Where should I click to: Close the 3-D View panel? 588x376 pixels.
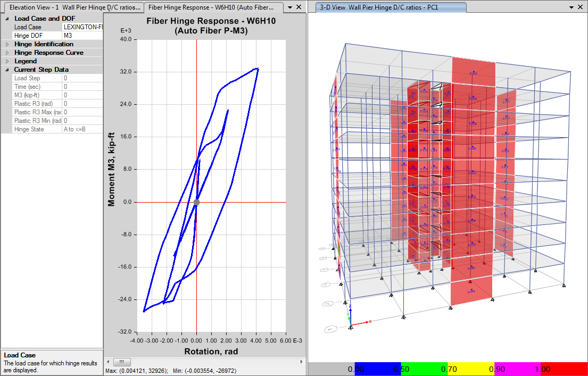coord(580,7)
